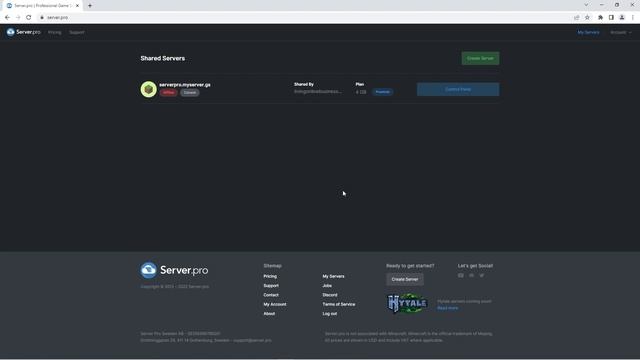Open a new browser tab

coord(90,6)
